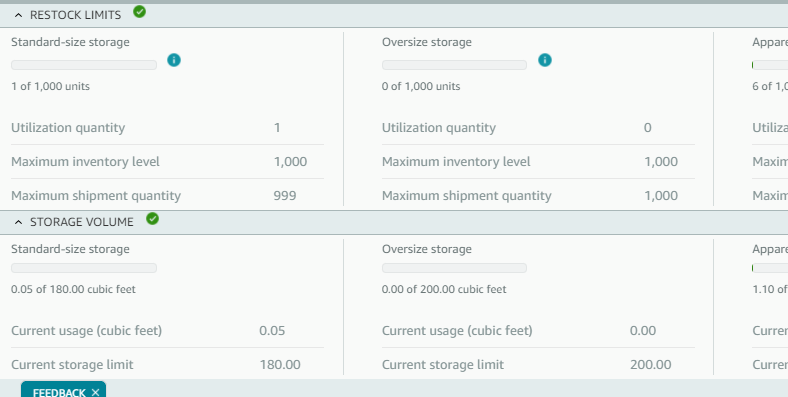Click Current storage limit 200.00 value
This screenshot has height=397, width=788.
[650, 364]
